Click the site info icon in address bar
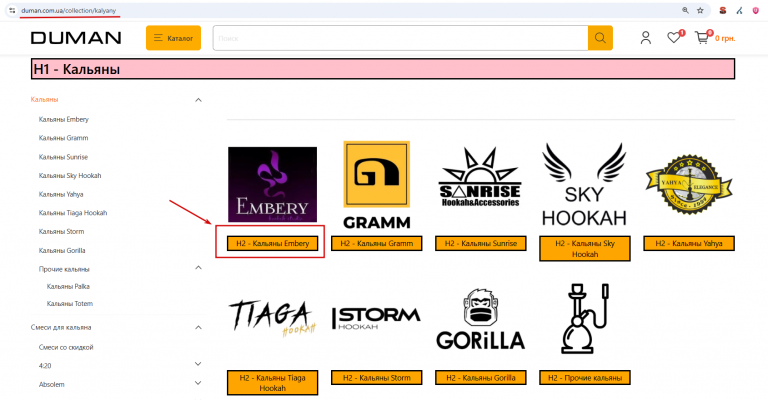 click(x=12, y=10)
